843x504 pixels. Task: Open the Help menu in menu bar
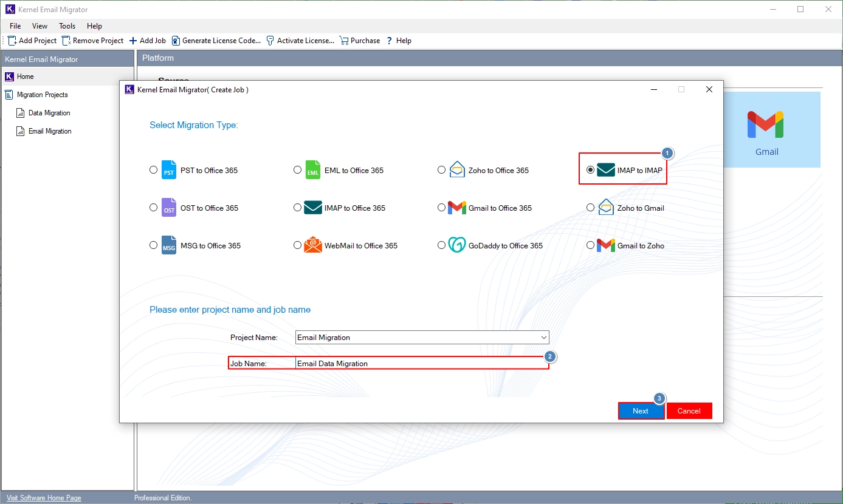tap(94, 26)
